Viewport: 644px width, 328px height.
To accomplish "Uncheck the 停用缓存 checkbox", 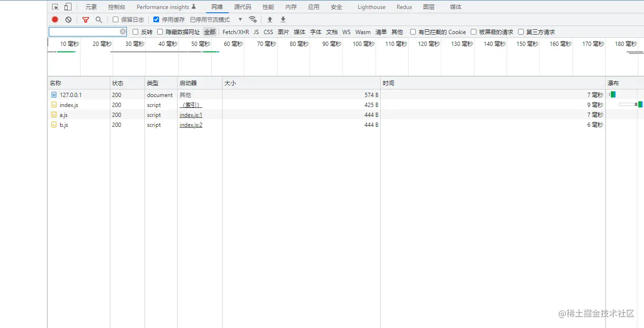I will [x=156, y=19].
